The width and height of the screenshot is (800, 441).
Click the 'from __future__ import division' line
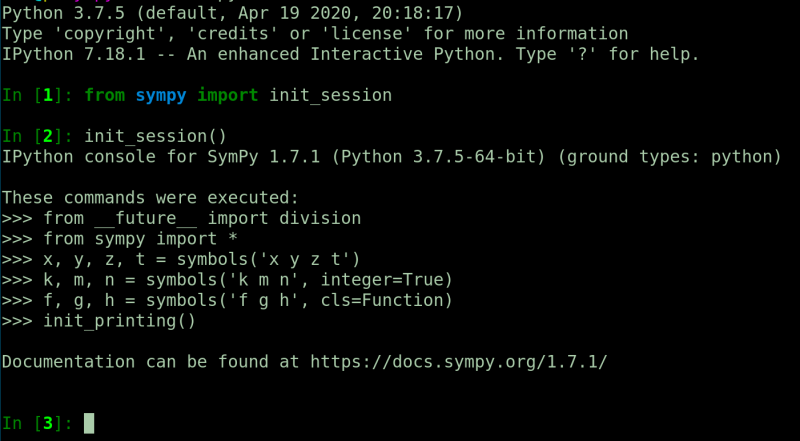click(x=201, y=218)
